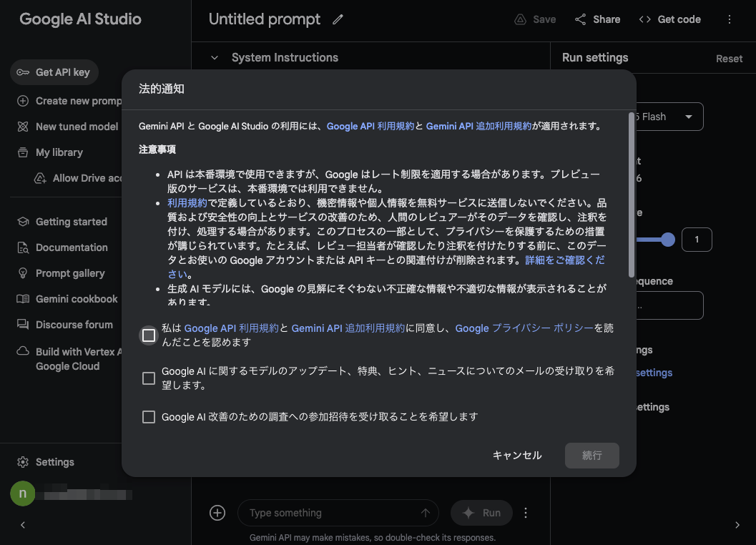Click the キャンセル button

pos(517,456)
